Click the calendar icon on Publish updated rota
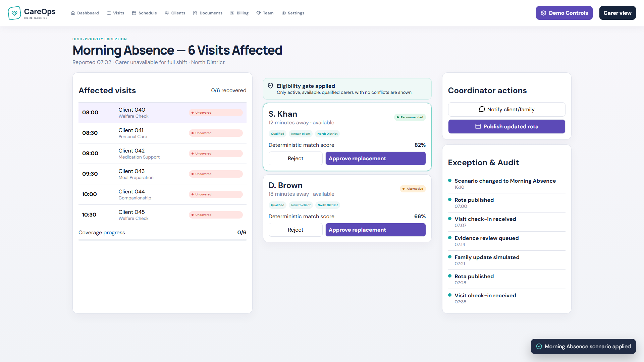Screen dimensions: 644x362 [478, 126]
